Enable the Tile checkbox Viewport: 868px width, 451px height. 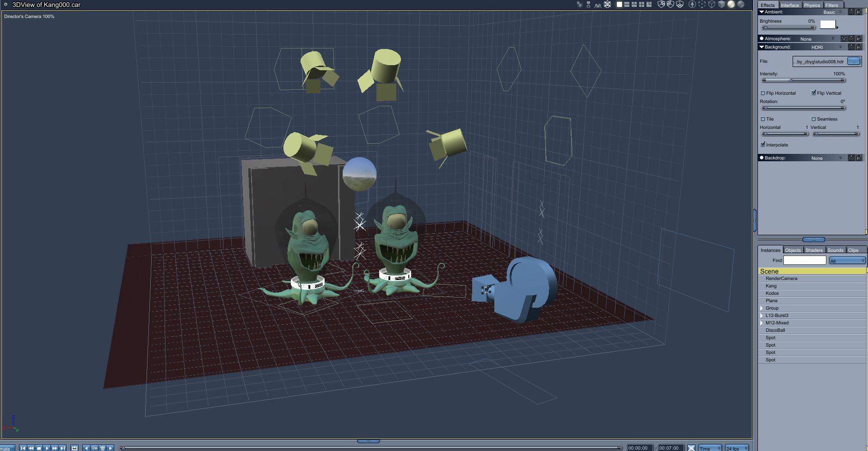763,119
